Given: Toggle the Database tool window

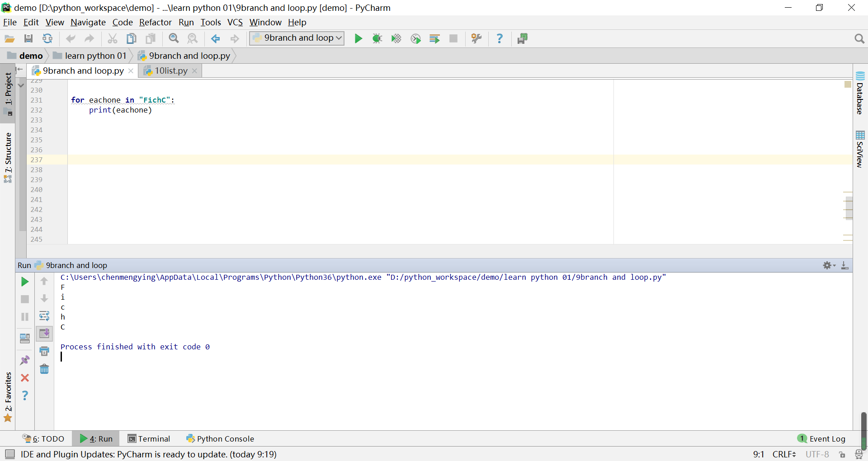Looking at the screenshot, I should tap(860, 93).
